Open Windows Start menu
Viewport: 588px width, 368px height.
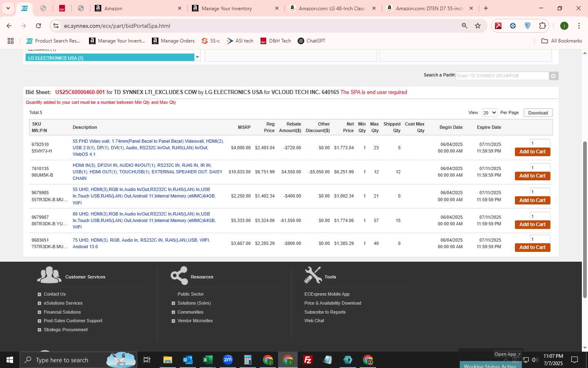tap(10, 360)
